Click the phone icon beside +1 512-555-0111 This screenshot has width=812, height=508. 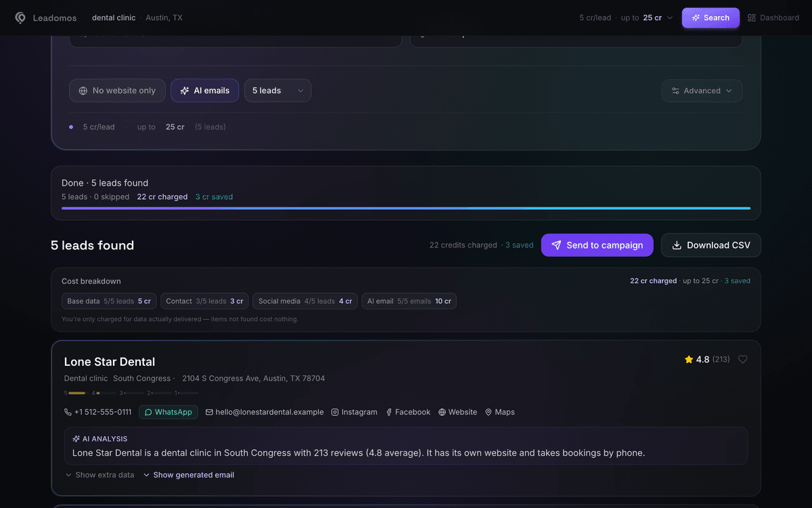click(x=68, y=412)
